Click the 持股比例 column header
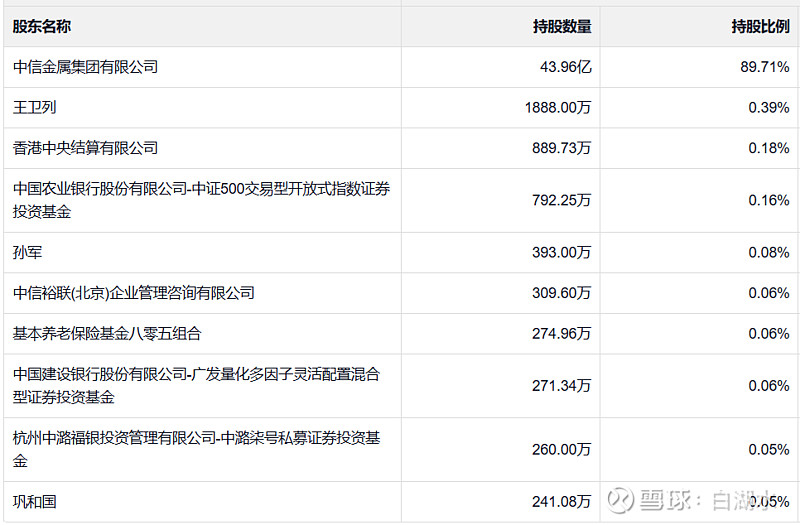This screenshot has height=525, width=800. point(760,26)
